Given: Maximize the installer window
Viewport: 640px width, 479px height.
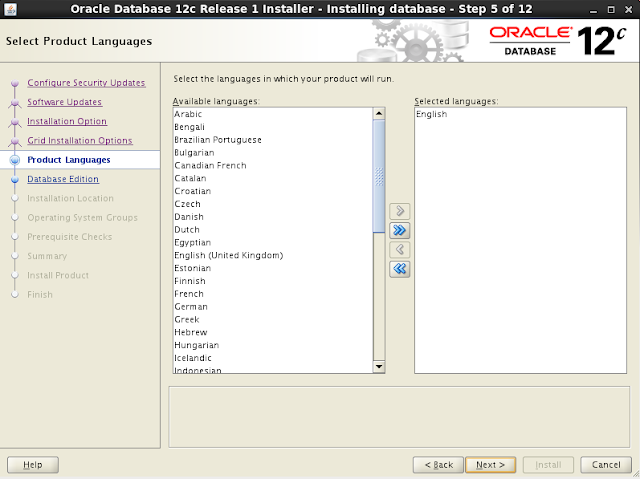Looking at the screenshot, I should (x=611, y=9).
